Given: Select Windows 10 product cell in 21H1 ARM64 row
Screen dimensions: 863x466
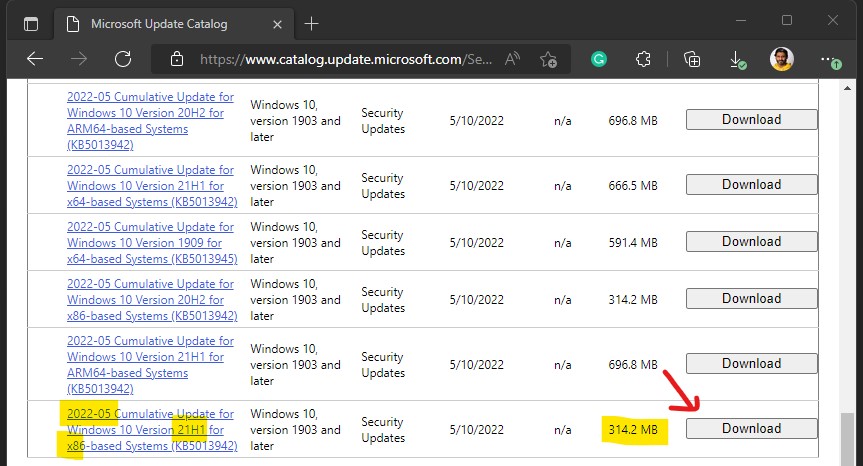Looking at the screenshot, I should point(296,365).
